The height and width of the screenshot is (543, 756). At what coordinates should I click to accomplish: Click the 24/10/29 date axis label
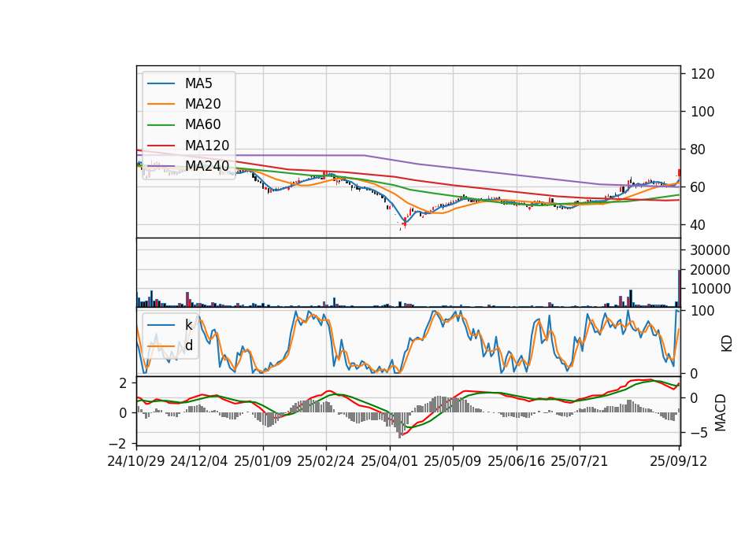[136, 462]
